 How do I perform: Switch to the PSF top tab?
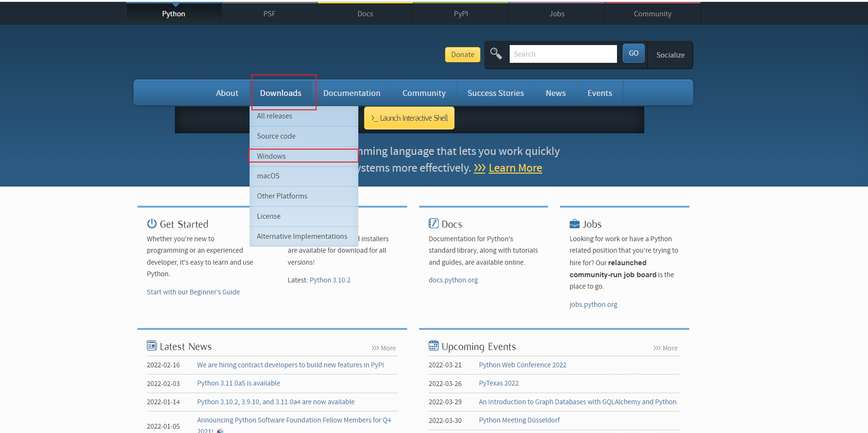pyautogui.click(x=269, y=13)
